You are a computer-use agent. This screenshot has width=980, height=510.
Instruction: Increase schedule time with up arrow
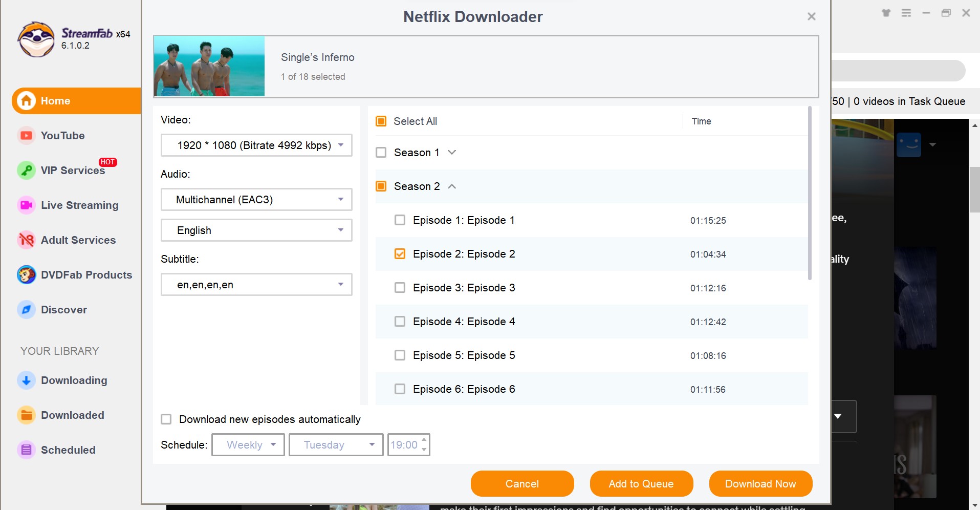click(x=424, y=440)
